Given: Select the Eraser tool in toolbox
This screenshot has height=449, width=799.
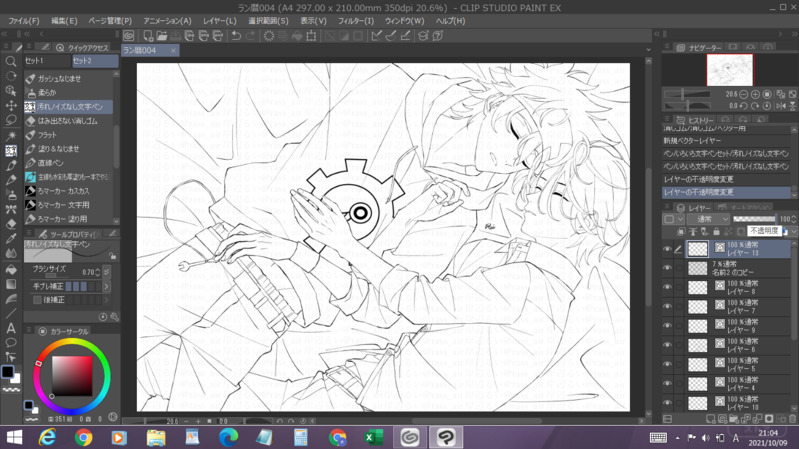Looking at the screenshot, I should (x=11, y=224).
